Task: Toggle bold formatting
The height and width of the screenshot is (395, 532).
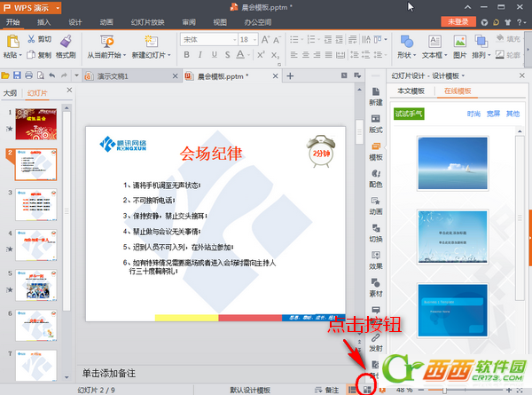Action: 186,55
